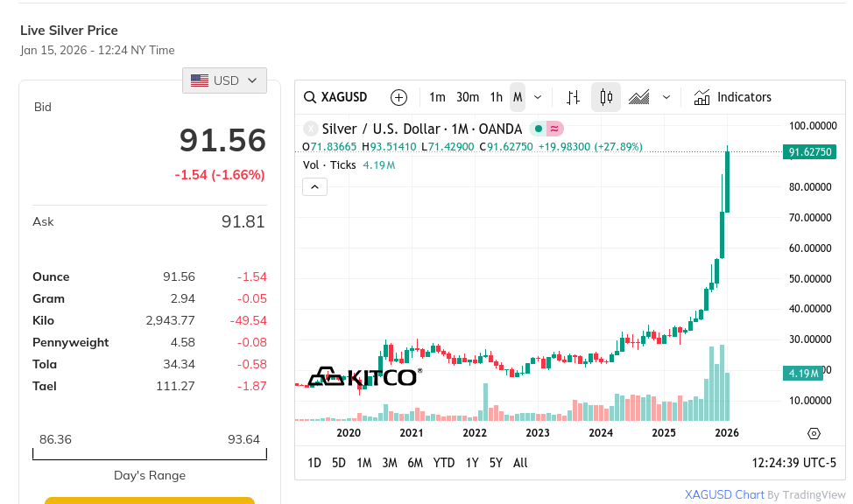Click the Ounce change value -1.54
The width and height of the screenshot is (853, 504).
252,276
